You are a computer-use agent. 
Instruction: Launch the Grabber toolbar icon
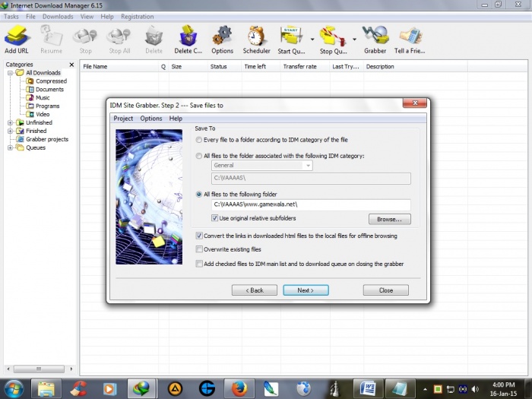click(x=375, y=40)
